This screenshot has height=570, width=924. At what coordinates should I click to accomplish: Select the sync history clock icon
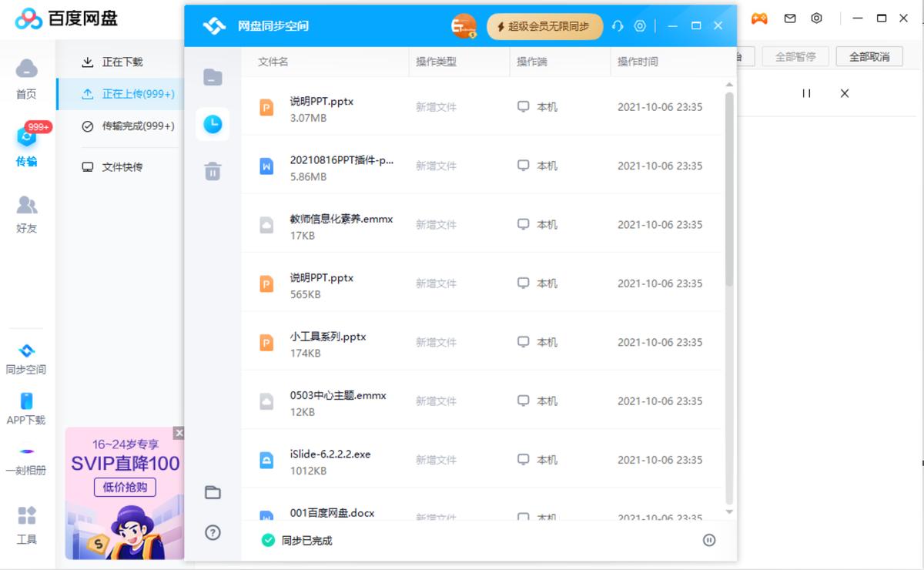point(213,123)
